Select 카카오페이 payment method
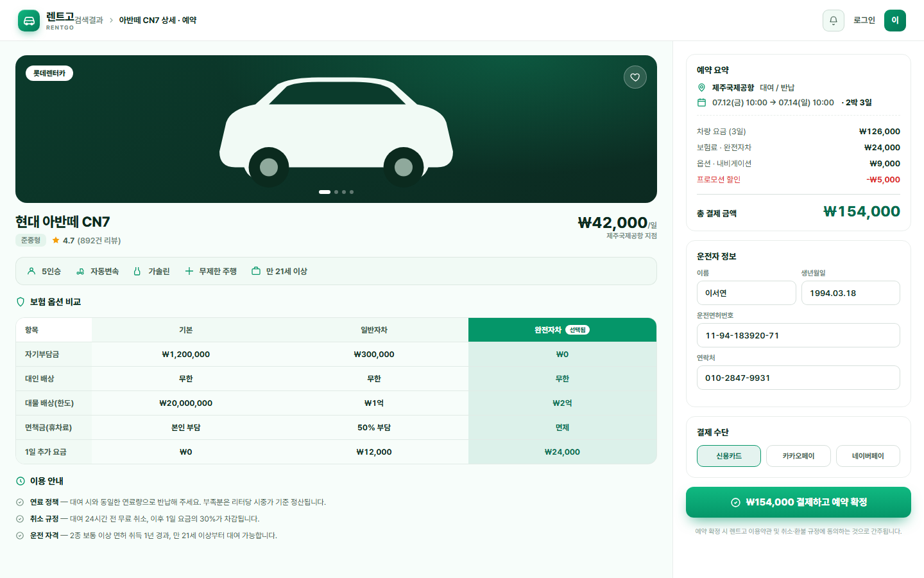924x578 pixels. pyautogui.click(x=798, y=456)
